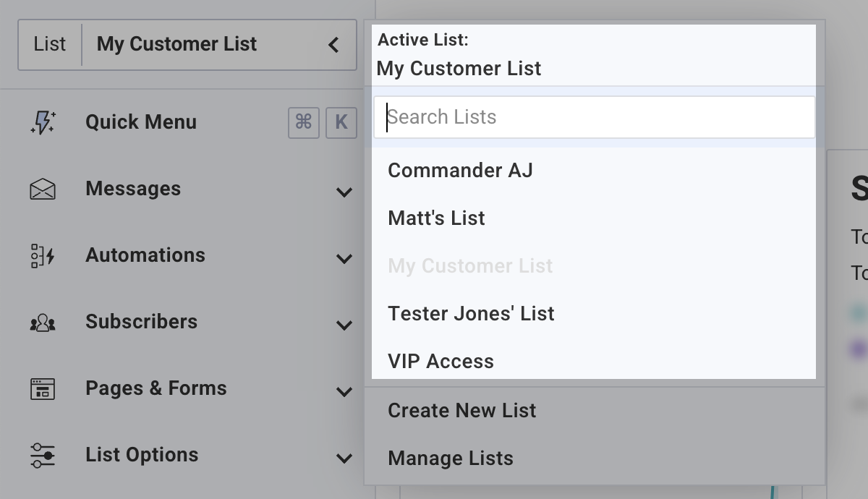Click the Quick Menu lightning bolt icon
Viewport: 868px width, 499px height.
(43, 122)
